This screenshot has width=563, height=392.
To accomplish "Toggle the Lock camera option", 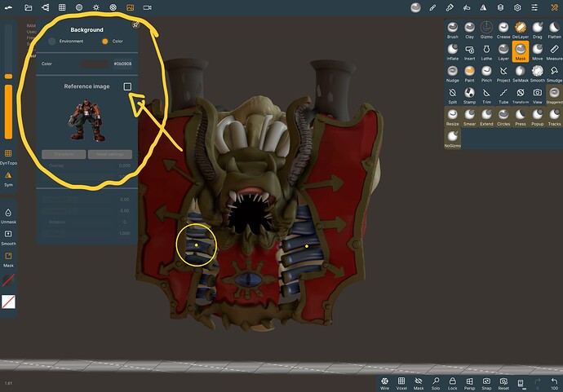I will pos(452,383).
